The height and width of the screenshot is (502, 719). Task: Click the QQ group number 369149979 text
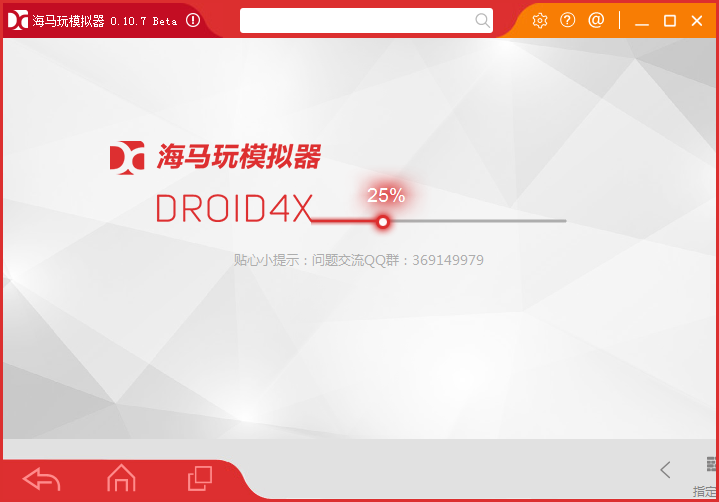pos(448,260)
